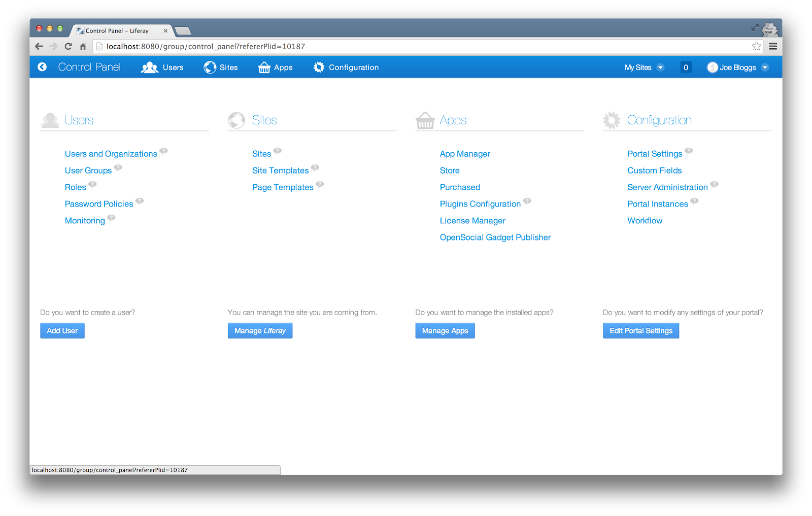Open the Users menu in the top bar
Viewport: 812px width, 516px height.
(162, 67)
